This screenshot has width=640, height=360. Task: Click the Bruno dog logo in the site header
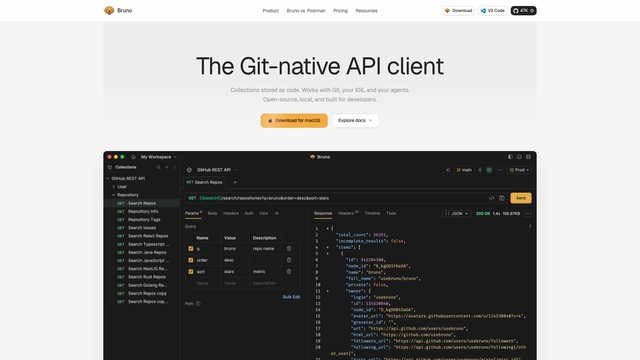[109, 11]
